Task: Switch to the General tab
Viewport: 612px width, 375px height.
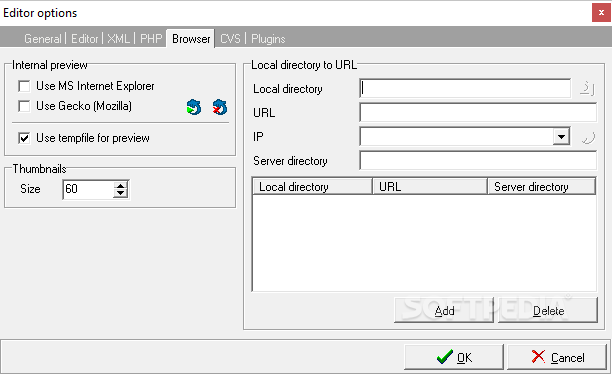Action: click(43, 39)
